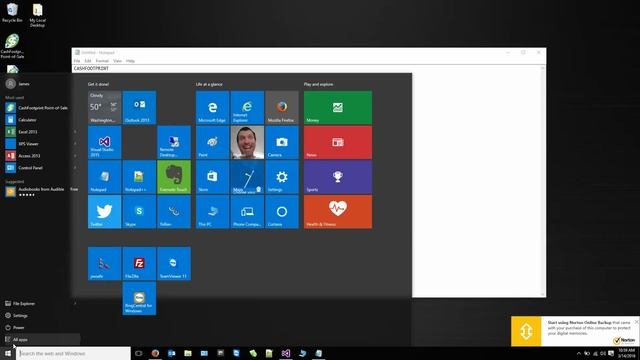Open the green Money tile
Image resolution: width=640 pixels, height=360 pixels.
click(338, 107)
